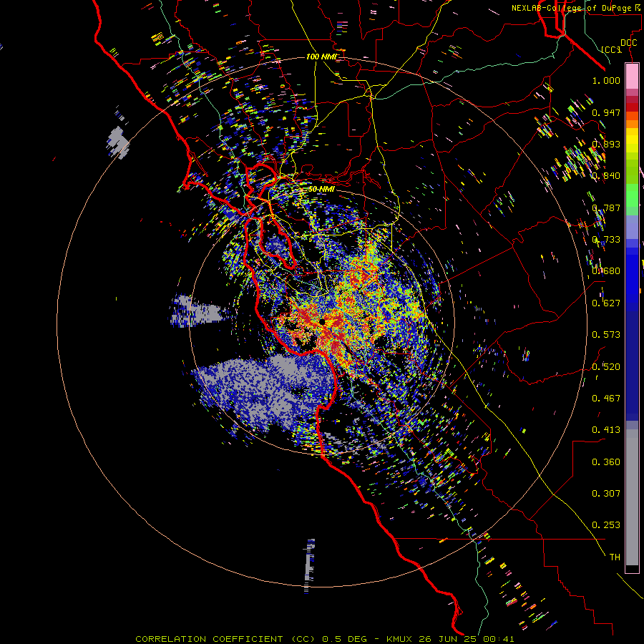The image size is (644, 644).
Task: Select the 0.413 legend value
Action: (x=606, y=430)
